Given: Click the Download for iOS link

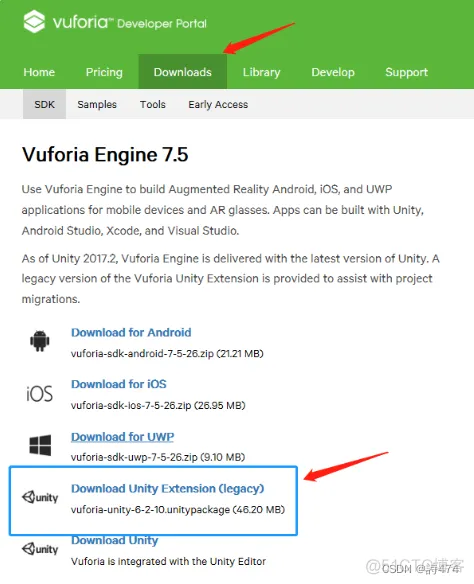Looking at the screenshot, I should (x=119, y=384).
